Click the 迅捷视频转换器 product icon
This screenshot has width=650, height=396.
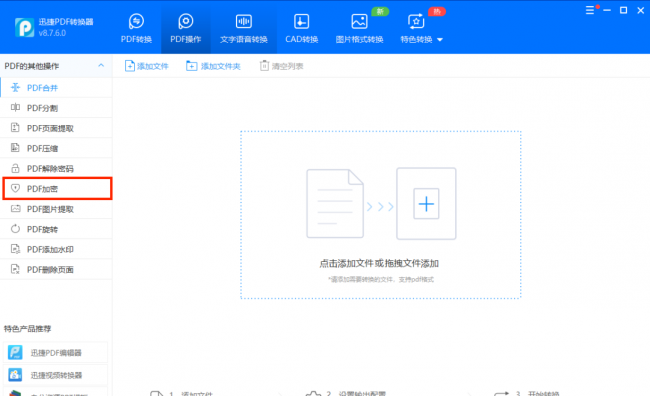[15, 375]
